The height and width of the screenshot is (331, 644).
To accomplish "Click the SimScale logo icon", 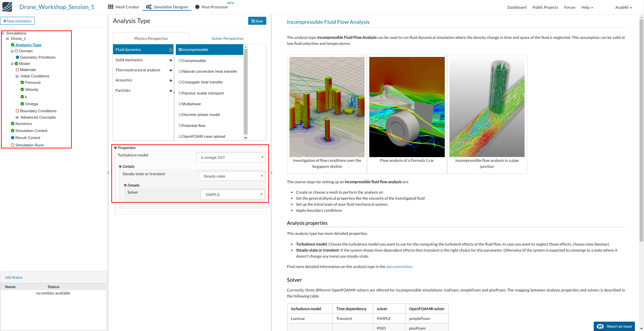I will pyautogui.click(x=7, y=7).
